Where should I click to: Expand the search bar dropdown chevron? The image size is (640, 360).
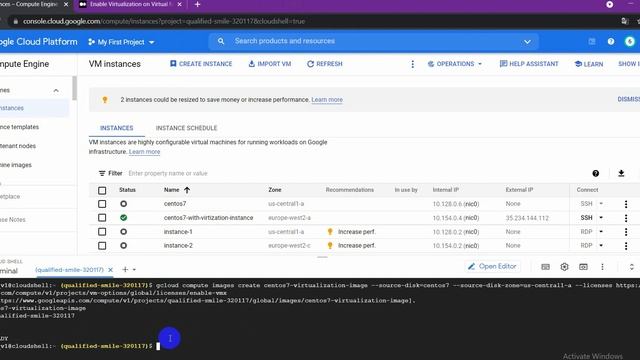tap(527, 42)
